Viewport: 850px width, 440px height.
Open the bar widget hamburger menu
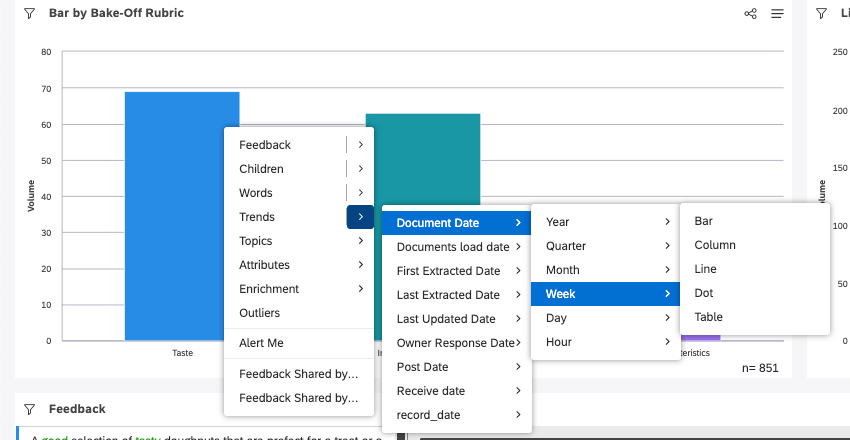pyautogui.click(x=777, y=14)
